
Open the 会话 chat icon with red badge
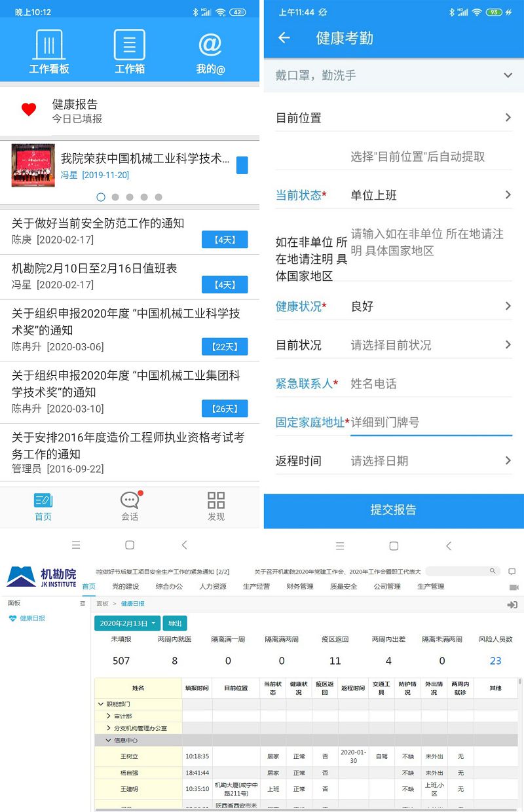(130, 501)
